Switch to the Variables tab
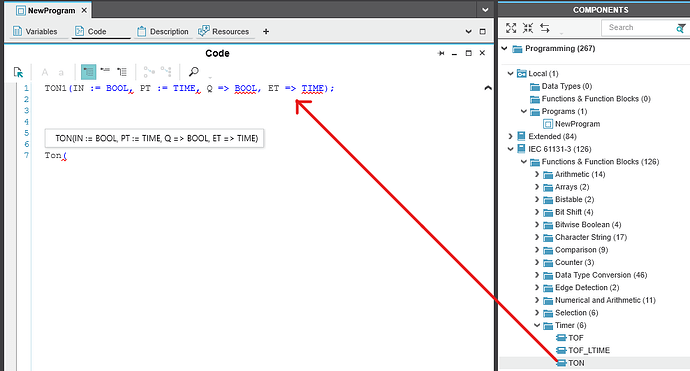Image resolution: width=690 pixels, height=371 pixels. click(35, 31)
